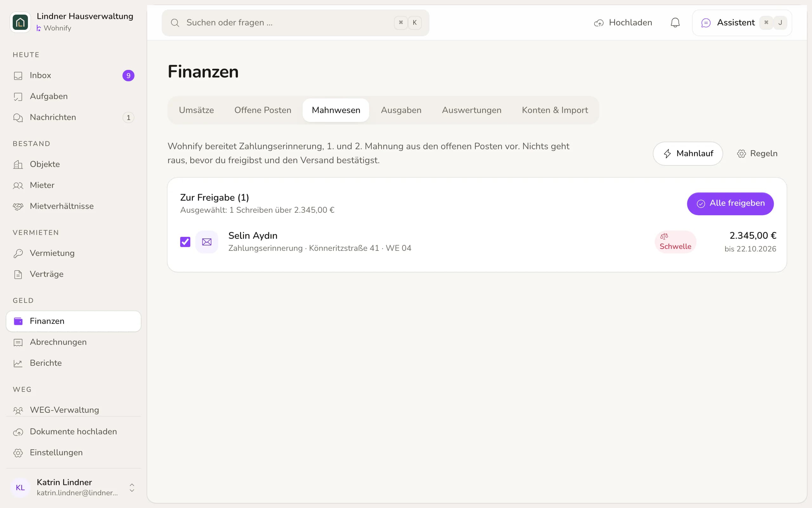
Task: Switch to the Offene Posten tab
Action: click(x=263, y=110)
